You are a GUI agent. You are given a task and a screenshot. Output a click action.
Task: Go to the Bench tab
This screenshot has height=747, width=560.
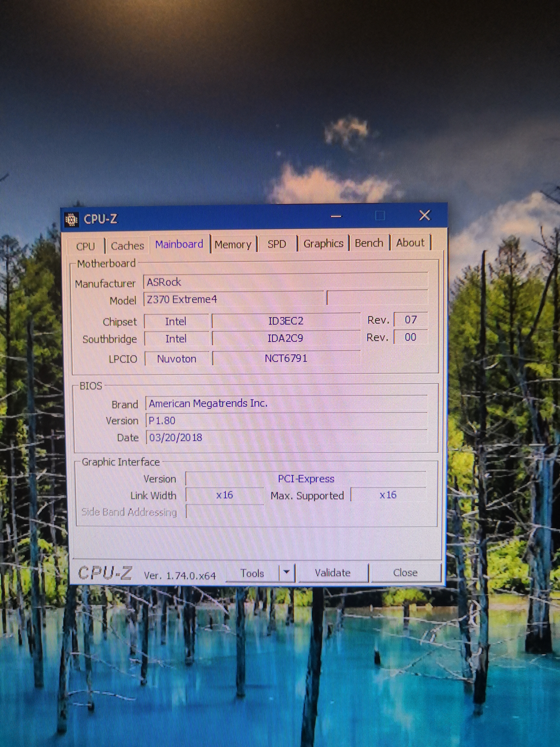click(x=369, y=243)
